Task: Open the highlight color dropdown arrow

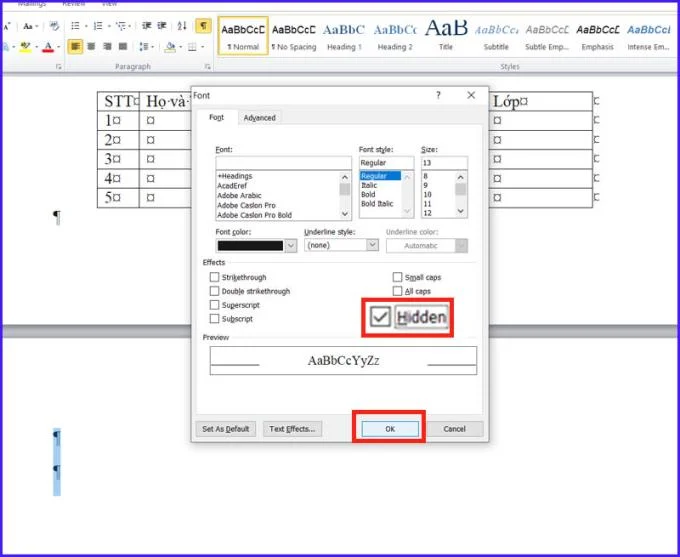Action: pos(36,47)
